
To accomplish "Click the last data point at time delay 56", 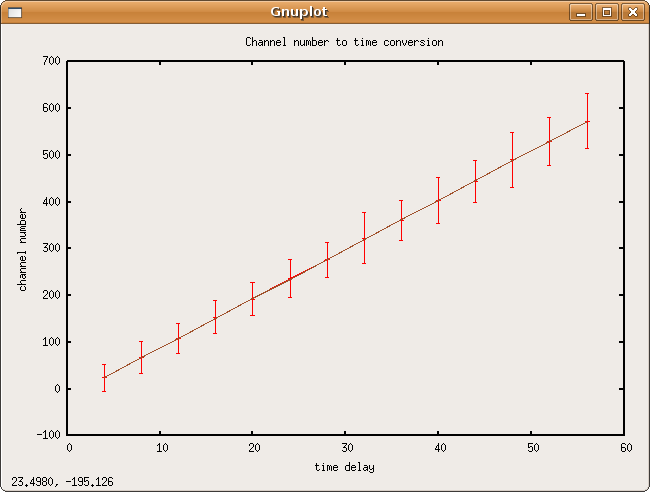I will point(587,121).
